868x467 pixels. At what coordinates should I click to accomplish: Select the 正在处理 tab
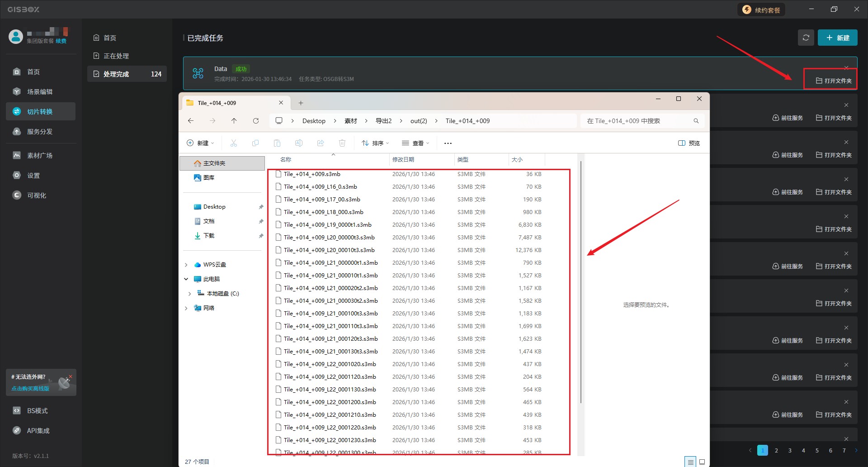click(x=116, y=56)
